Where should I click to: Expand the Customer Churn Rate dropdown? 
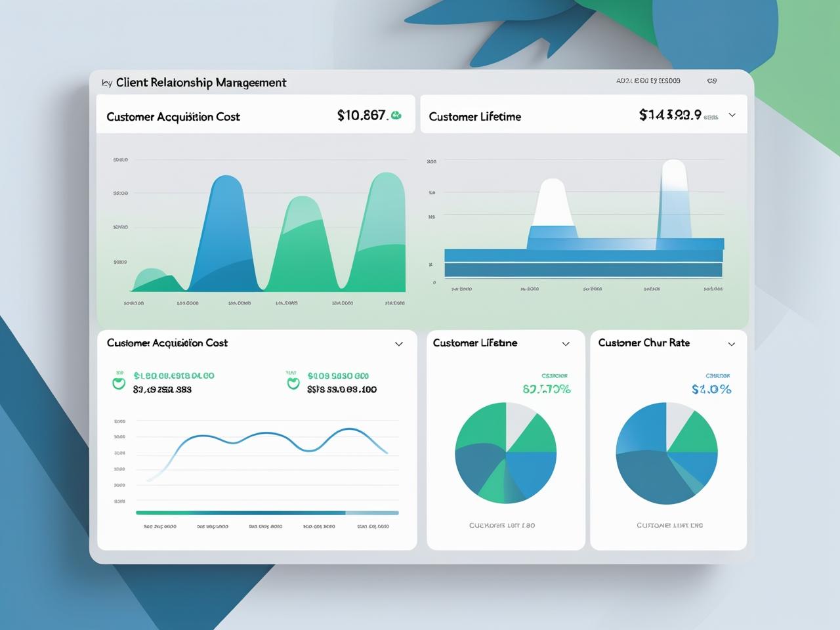tap(731, 343)
